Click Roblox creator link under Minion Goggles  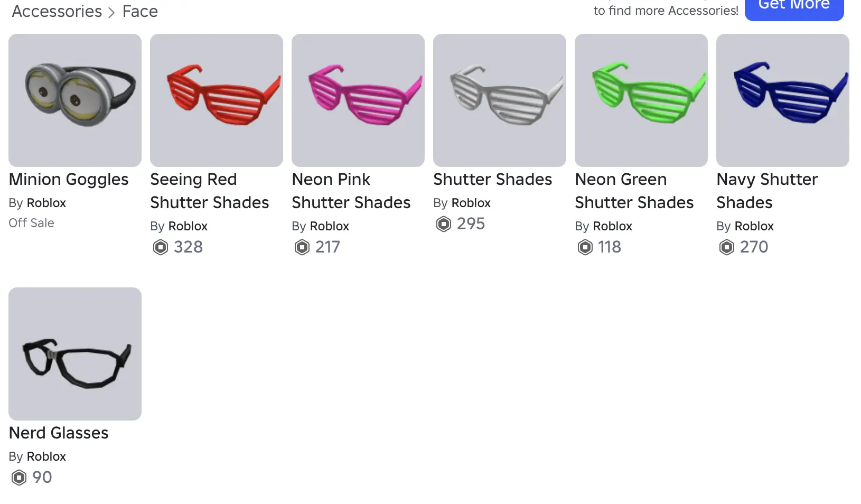(x=46, y=203)
